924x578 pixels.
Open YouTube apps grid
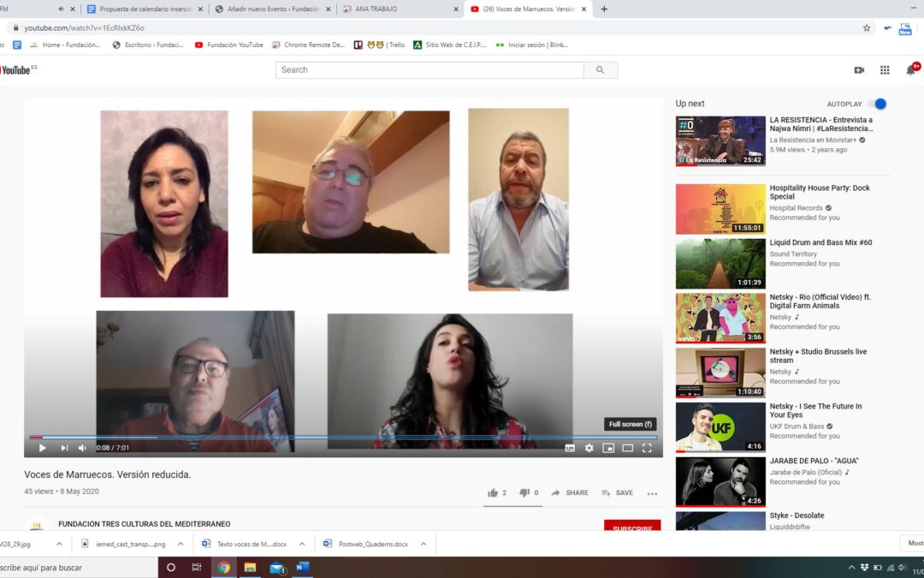point(885,70)
